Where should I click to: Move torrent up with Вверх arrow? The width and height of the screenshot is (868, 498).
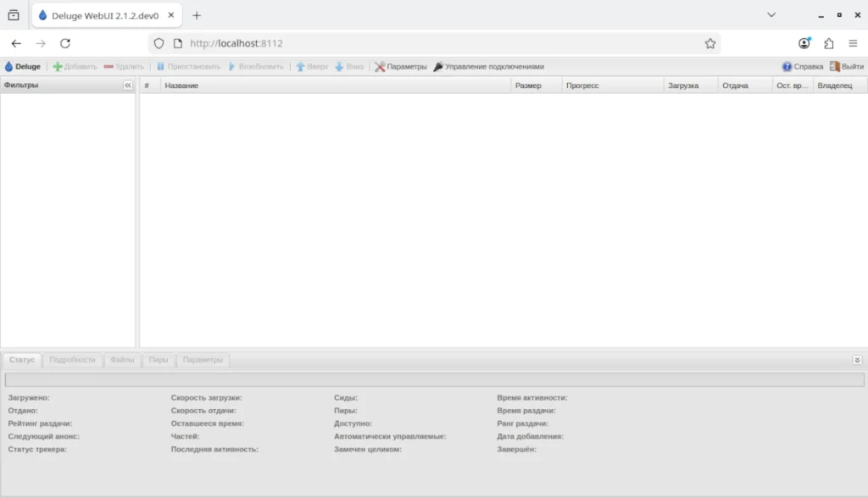pyautogui.click(x=312, y=66)
